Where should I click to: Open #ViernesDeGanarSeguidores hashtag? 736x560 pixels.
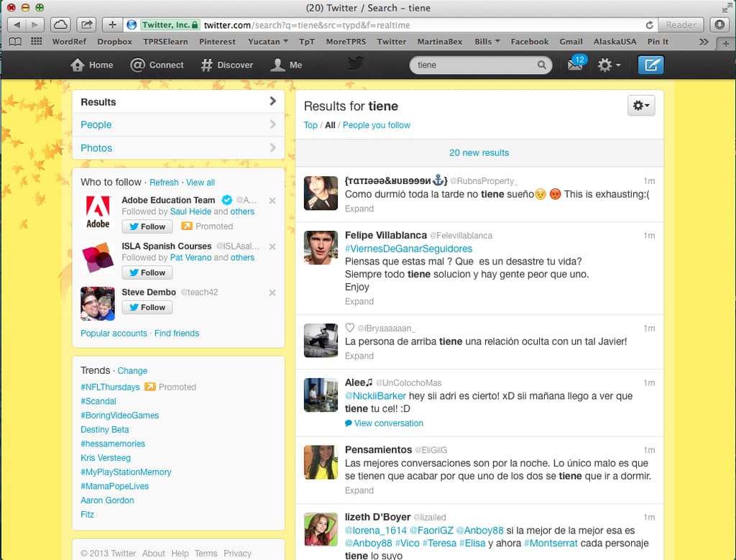click(x=408, y=249)
